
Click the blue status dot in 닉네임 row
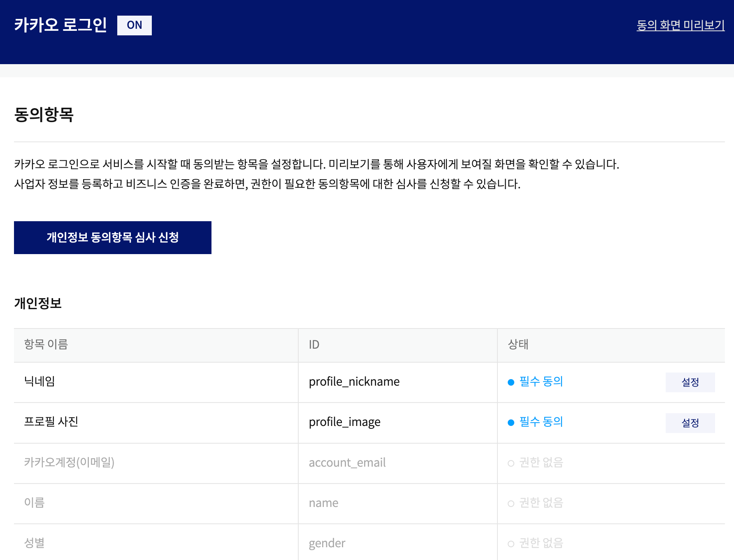pos(511,382)
